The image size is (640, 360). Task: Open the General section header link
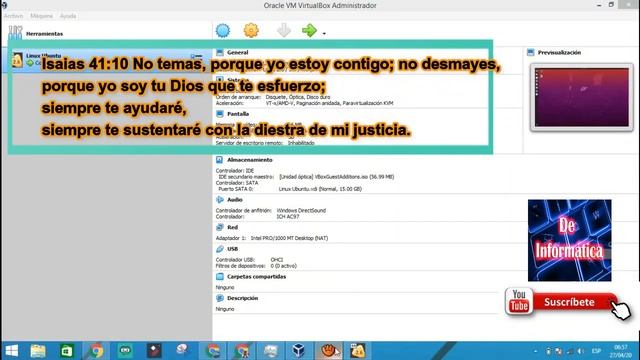point(238,52)
